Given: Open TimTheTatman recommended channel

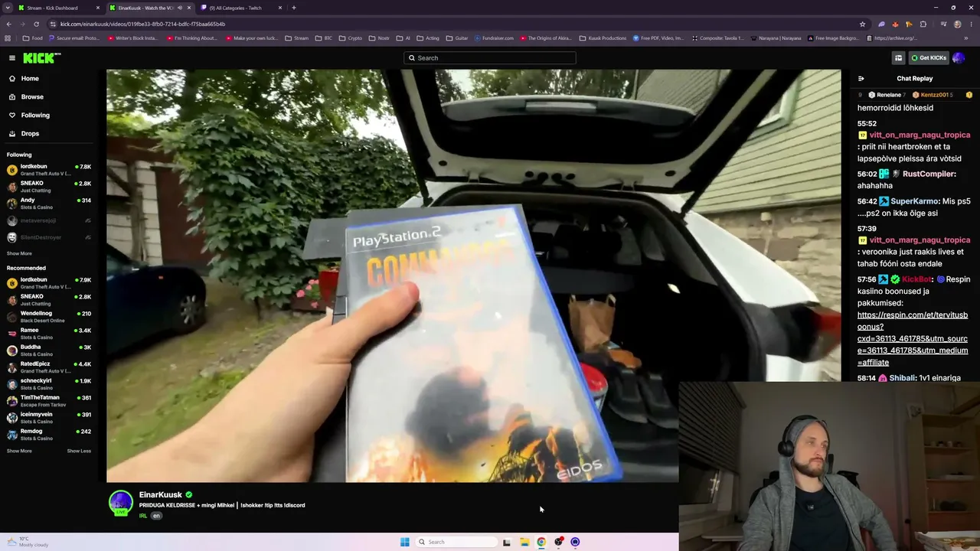Looking at the screenshot, I should coord(49,401).
